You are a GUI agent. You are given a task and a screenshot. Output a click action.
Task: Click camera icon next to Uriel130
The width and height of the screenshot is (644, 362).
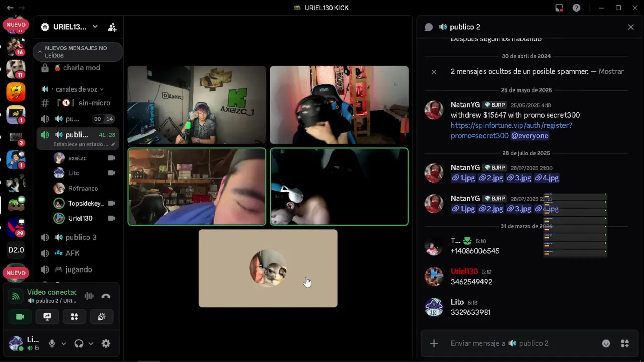(111, 218)
